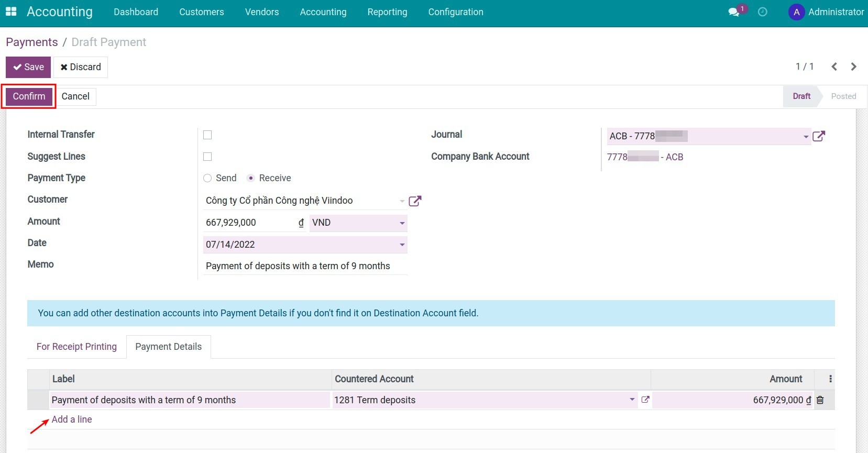Image resolution: width=868 pixels, height=453 pixels.
Task: Open the Dashboard menu
Action: click(136, 12)
